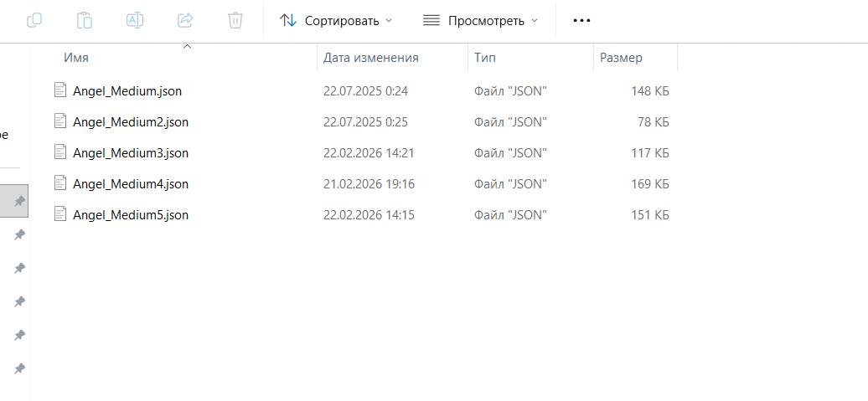Select the Angel_Medium.json file

coord(127,90)
